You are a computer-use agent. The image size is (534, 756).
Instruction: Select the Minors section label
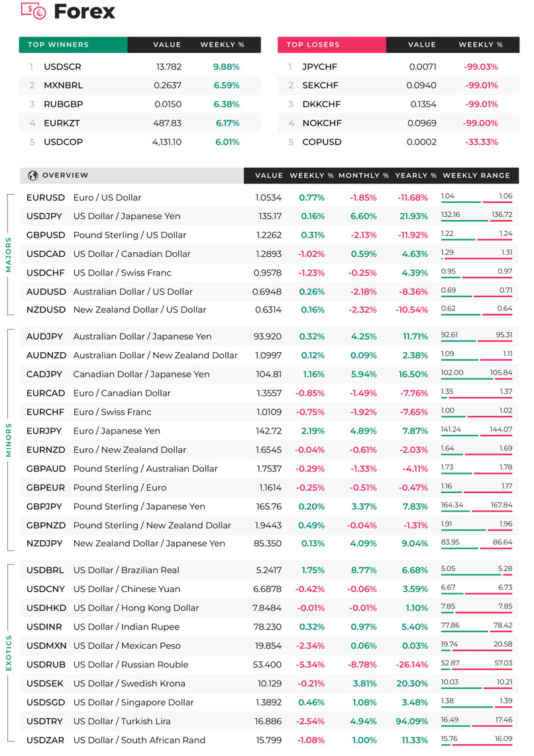click(x=8, y=440)
